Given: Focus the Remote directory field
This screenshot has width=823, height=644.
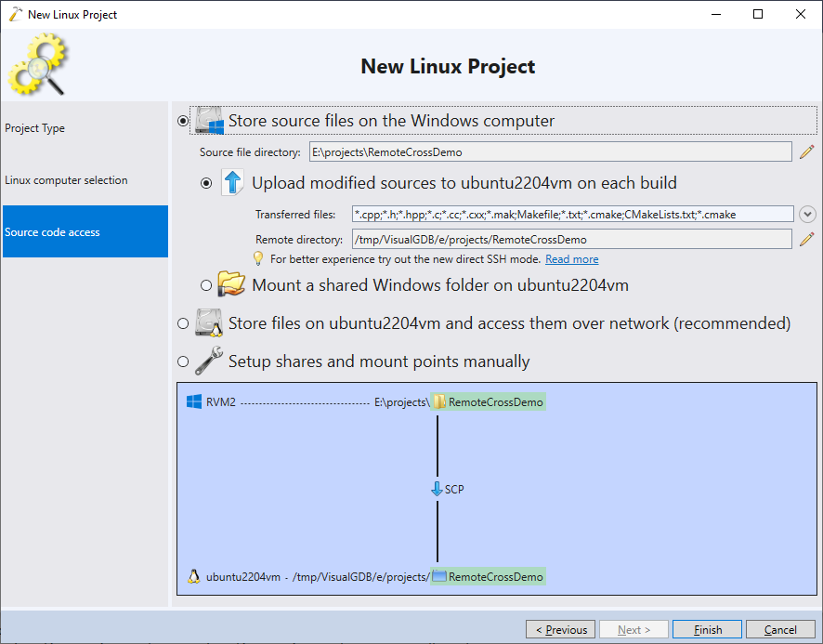Looking at the screenshot, I should click(571, 239).
